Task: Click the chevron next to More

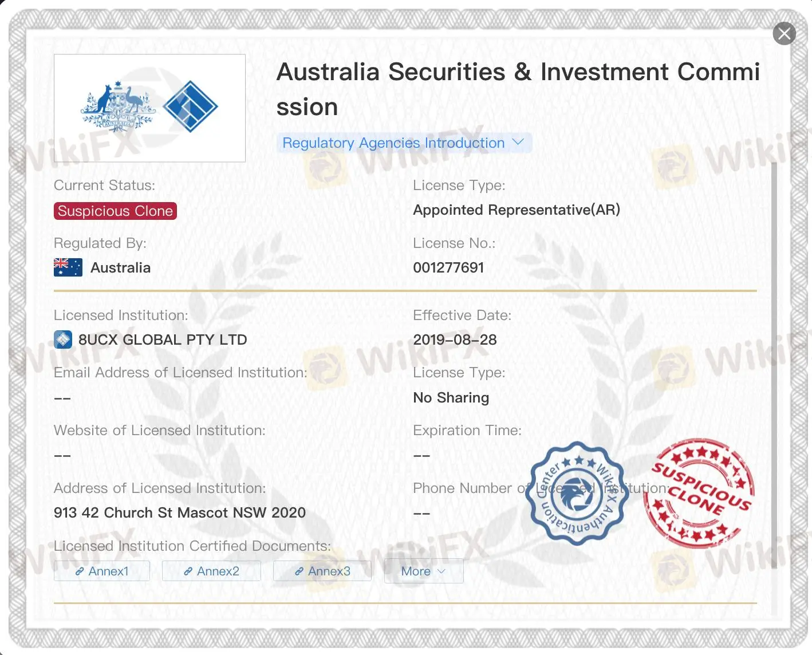Action: point(441,571)
